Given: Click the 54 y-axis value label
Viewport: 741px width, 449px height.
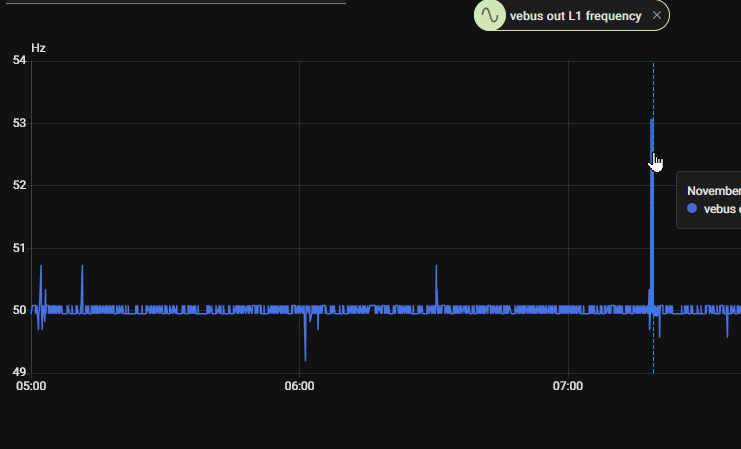Looking at the screenshot, I should pyautogui.click(x=19, y=60).
